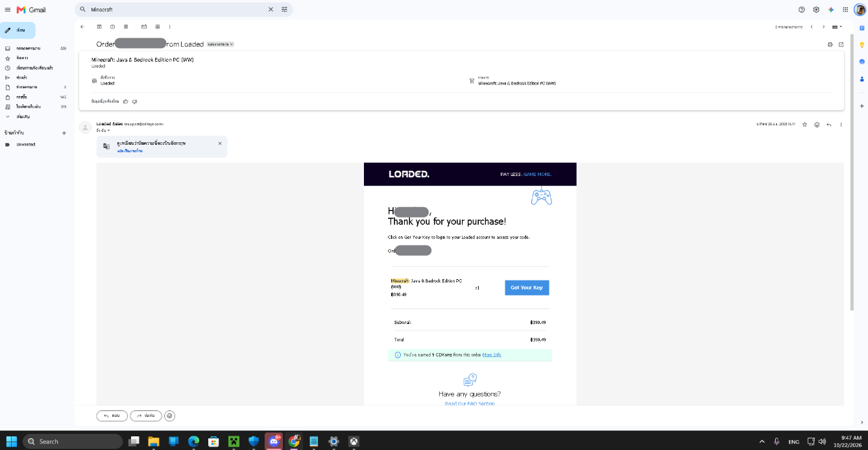Open Google Contacts side panel
Viewport: 868px width, 450px height.
coord(862,79)
